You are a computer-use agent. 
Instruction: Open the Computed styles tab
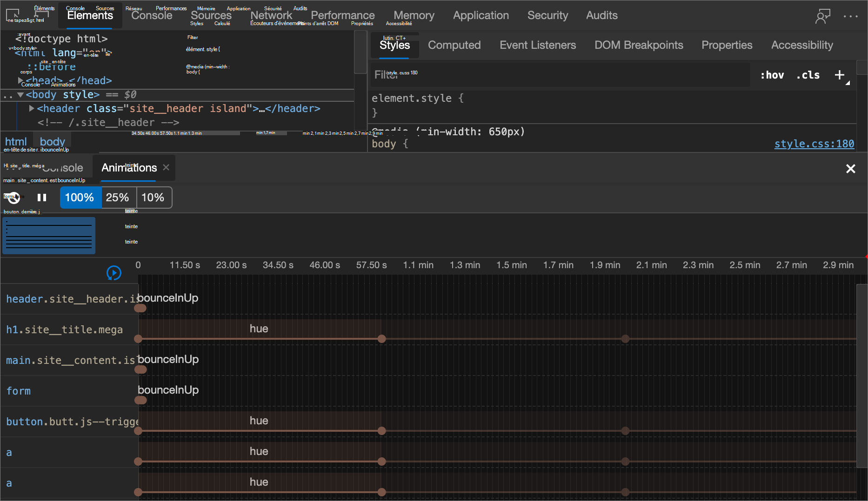click(x=454, y=45)
